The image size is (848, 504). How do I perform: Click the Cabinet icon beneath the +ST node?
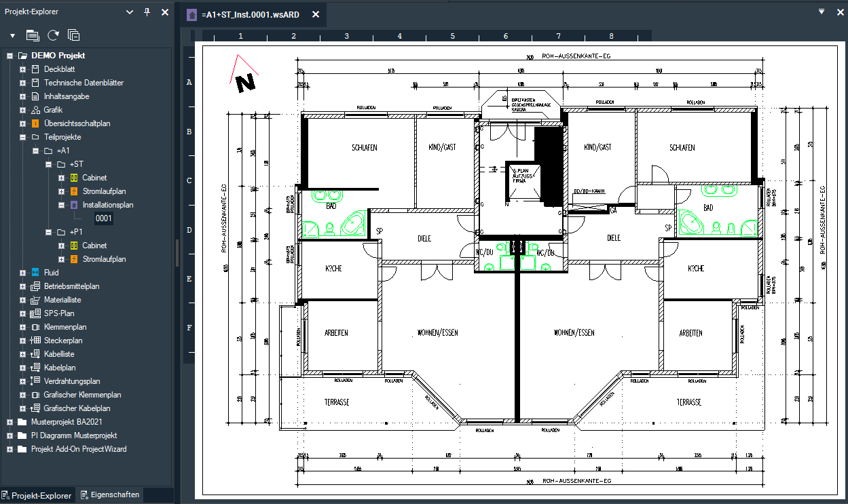pyautogui.click(x=75, y=177)
